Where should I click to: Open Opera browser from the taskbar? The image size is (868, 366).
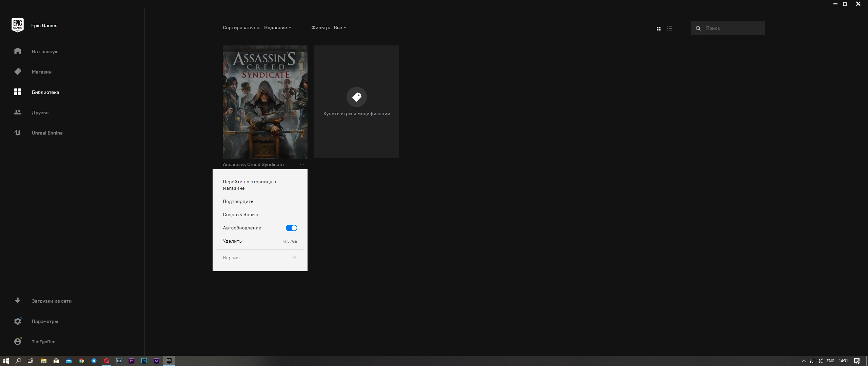[x=106, y=361]
